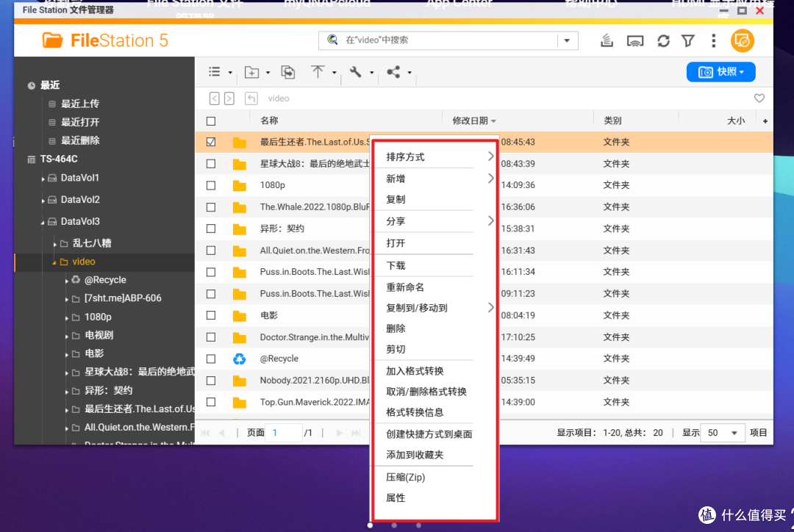Open 属性 from the context menu

pos(396,497)
